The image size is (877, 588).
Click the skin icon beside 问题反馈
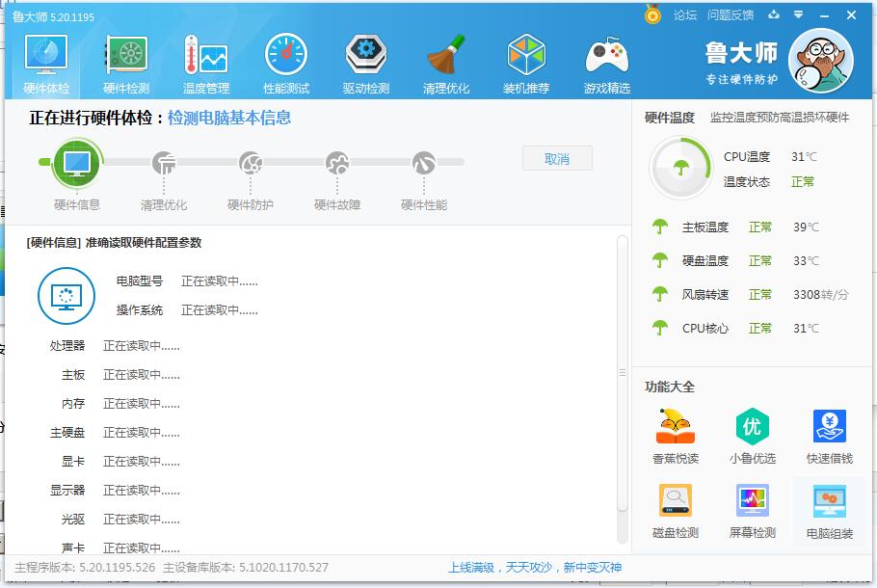click(774, 15)
